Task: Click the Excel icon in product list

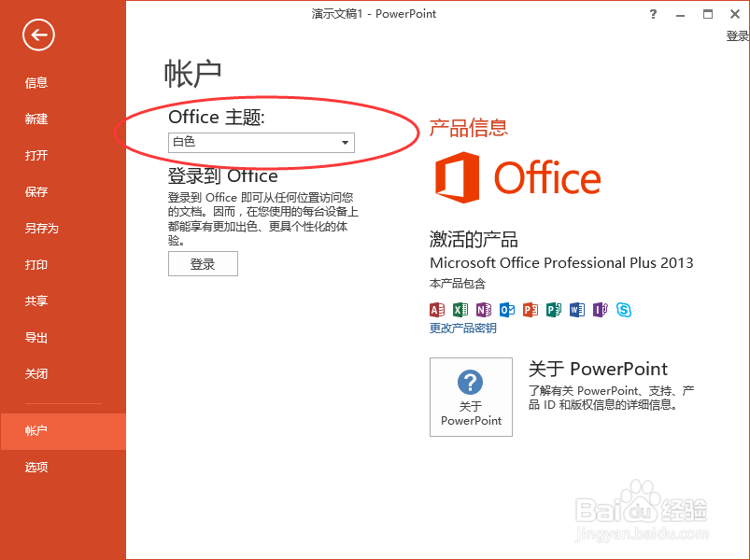Action: point(460,310)
